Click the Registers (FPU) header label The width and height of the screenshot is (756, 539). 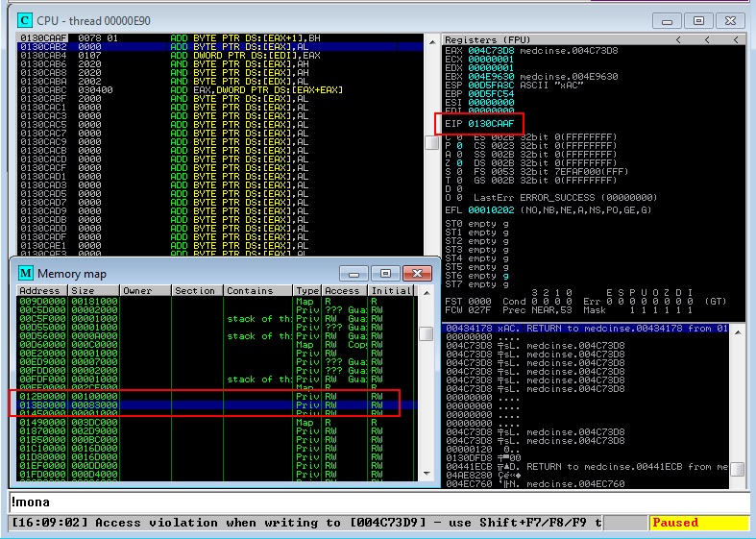click(x=487, y=40)
